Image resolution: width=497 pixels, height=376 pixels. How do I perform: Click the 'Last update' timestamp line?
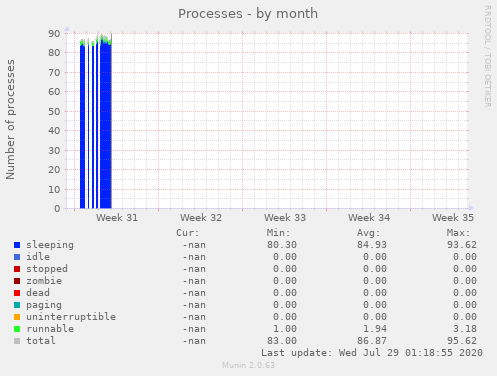[372, 353]
